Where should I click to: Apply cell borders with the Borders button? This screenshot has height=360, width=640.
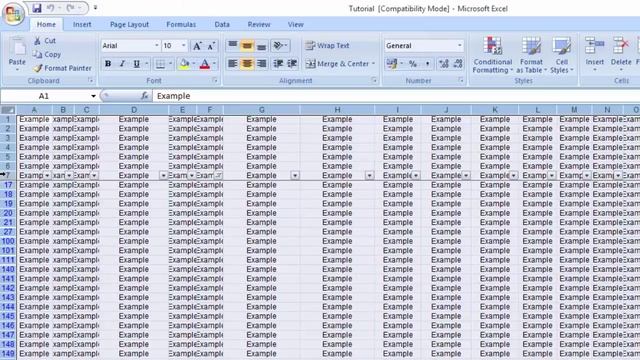(160, 64)
